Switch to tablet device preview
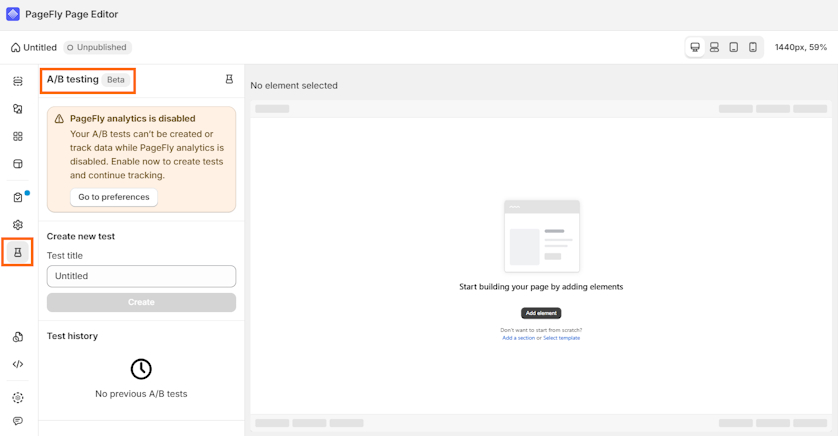This screenshot has width=838, height=436. point(734,48)
